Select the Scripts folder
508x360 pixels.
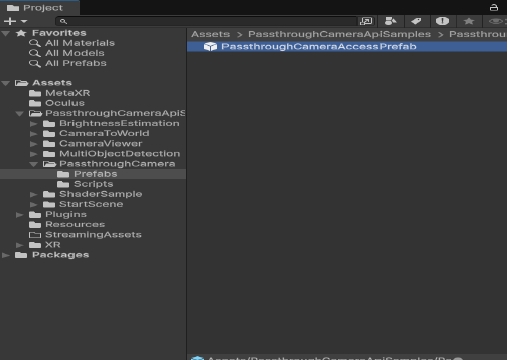[x=93, y=184]
